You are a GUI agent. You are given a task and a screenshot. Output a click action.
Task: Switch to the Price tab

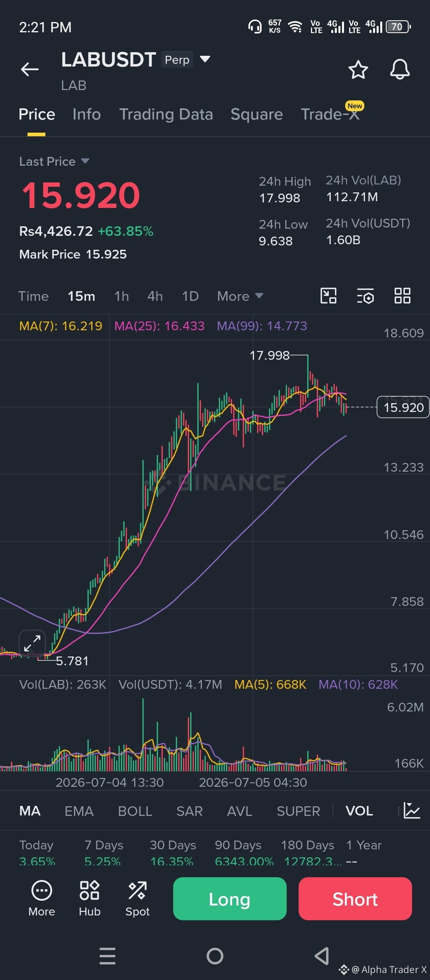(x=37, y=114)
